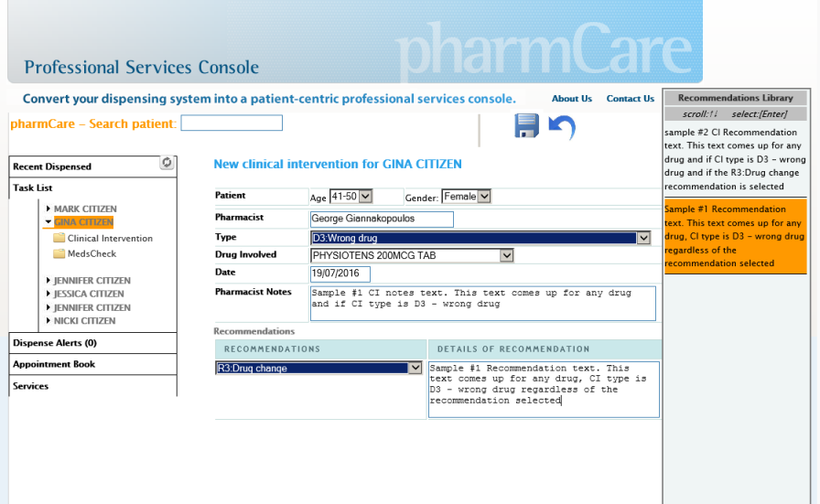The width and height of the screenshot is (820, 504).
Task: Click the Details of Recommendation text area
Action: (544, 390)
